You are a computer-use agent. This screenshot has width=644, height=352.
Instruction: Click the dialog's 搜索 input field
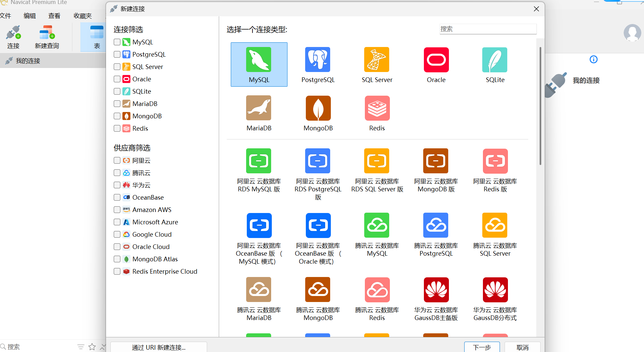pyautogui.click(x=488, y=29)
